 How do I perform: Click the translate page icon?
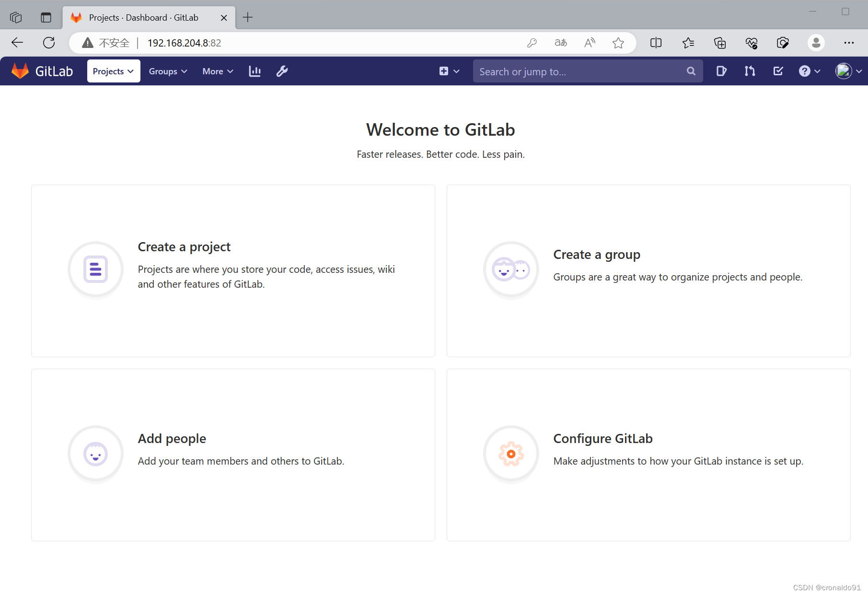(561, 43)
